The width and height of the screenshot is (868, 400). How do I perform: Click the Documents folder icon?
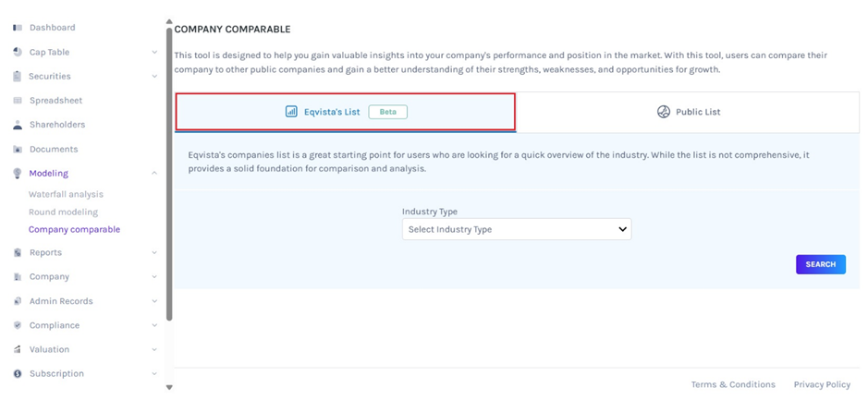pos(18,149)
